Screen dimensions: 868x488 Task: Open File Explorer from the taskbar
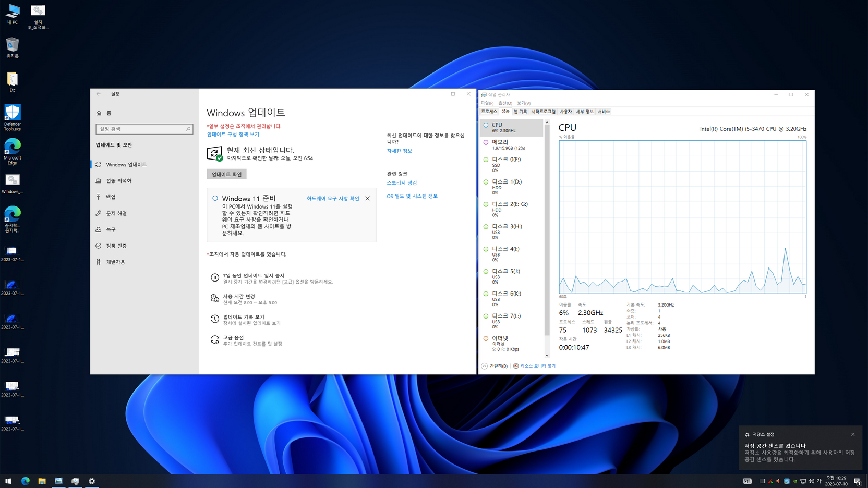[42, 481]
